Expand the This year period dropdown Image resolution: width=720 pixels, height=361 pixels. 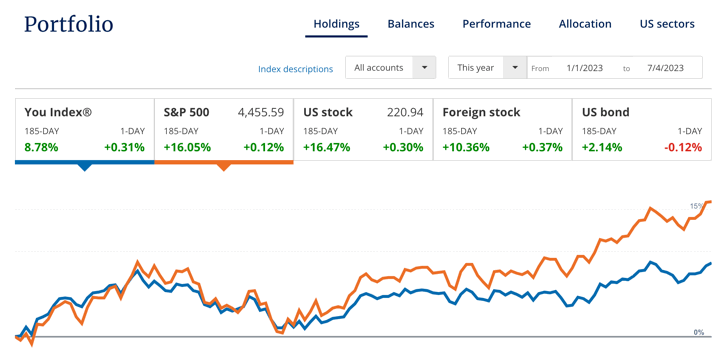[x=515, y=68]
